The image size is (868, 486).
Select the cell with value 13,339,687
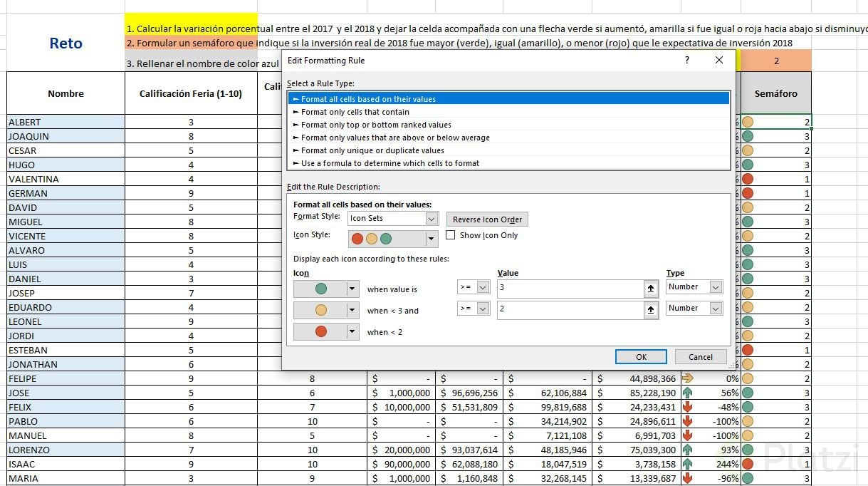click(x=636, y=478)
